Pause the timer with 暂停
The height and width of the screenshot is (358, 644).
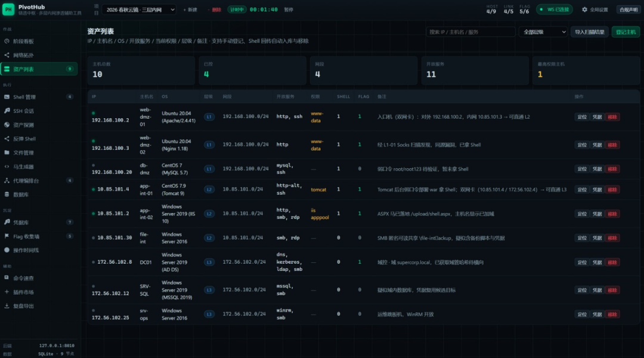(289, 10)
